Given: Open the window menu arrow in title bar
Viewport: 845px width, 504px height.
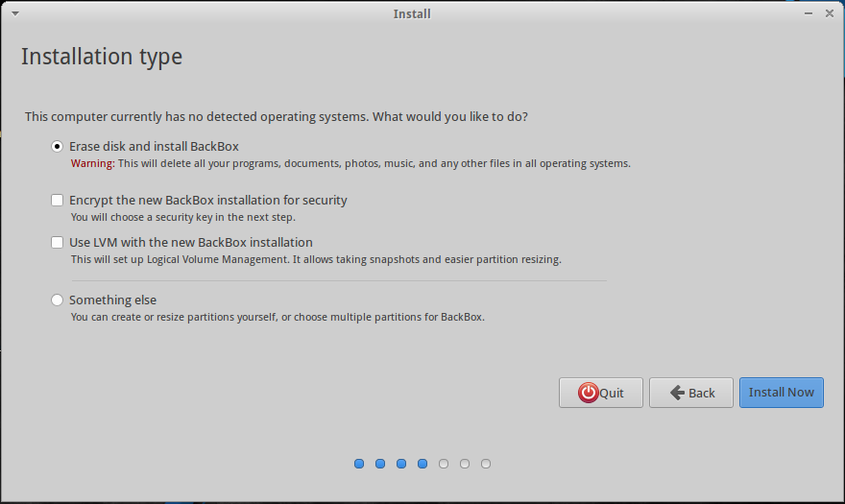Looking at the screenshot, I should click(x=15, y=13).
